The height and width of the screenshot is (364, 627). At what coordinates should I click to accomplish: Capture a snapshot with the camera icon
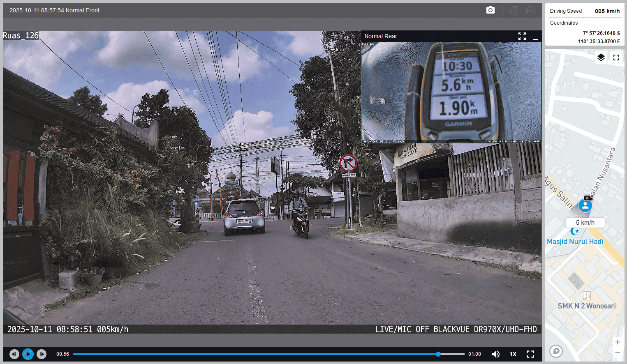490,10
